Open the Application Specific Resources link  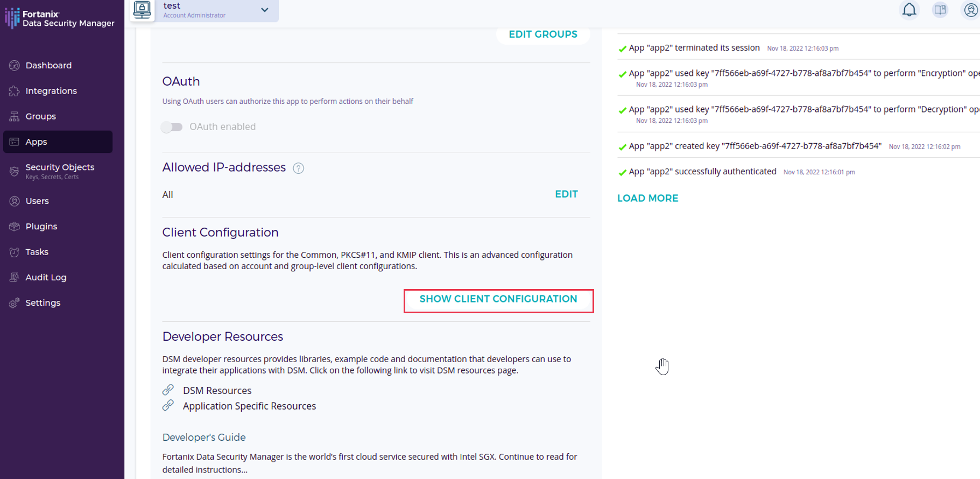(249, 406)
